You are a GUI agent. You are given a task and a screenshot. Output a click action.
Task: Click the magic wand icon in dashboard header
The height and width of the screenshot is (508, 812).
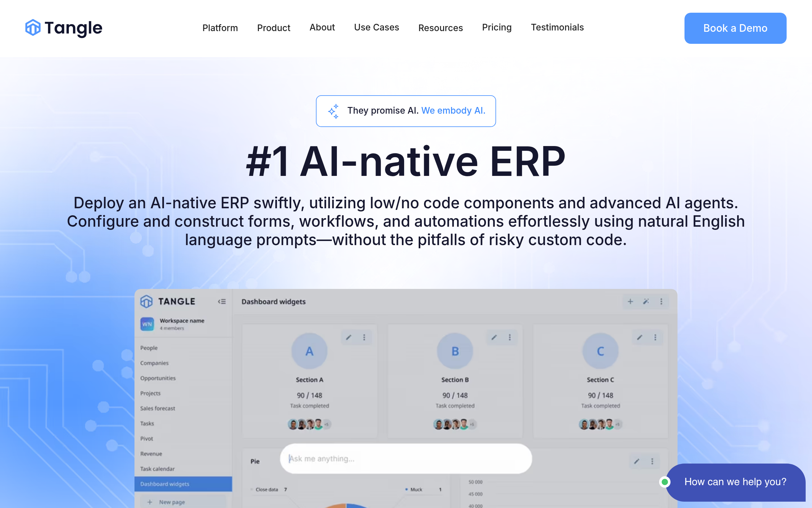pyautogui.click(x=646, y=301)
